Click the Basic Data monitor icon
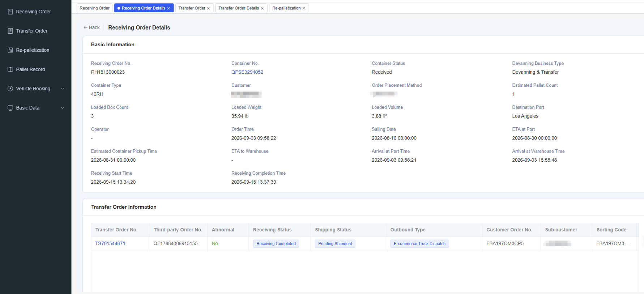Viewport: 644px width, 294px height. tap(10, 108)
